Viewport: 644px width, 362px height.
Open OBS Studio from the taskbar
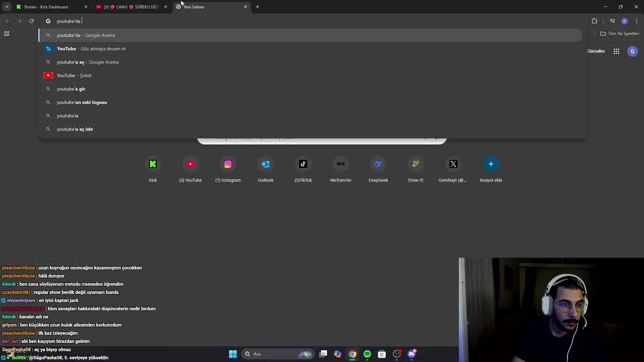[397, 354]
